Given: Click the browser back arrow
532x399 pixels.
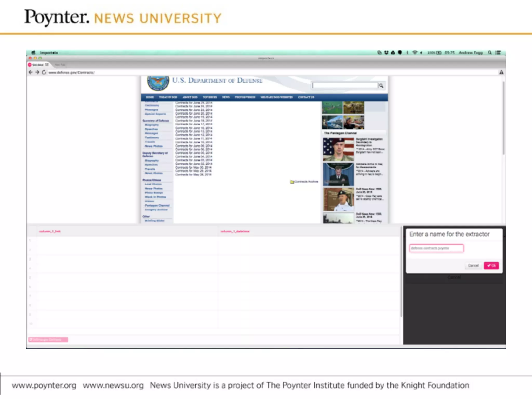Looking at the screenshot, I should [x=30, y=72].
